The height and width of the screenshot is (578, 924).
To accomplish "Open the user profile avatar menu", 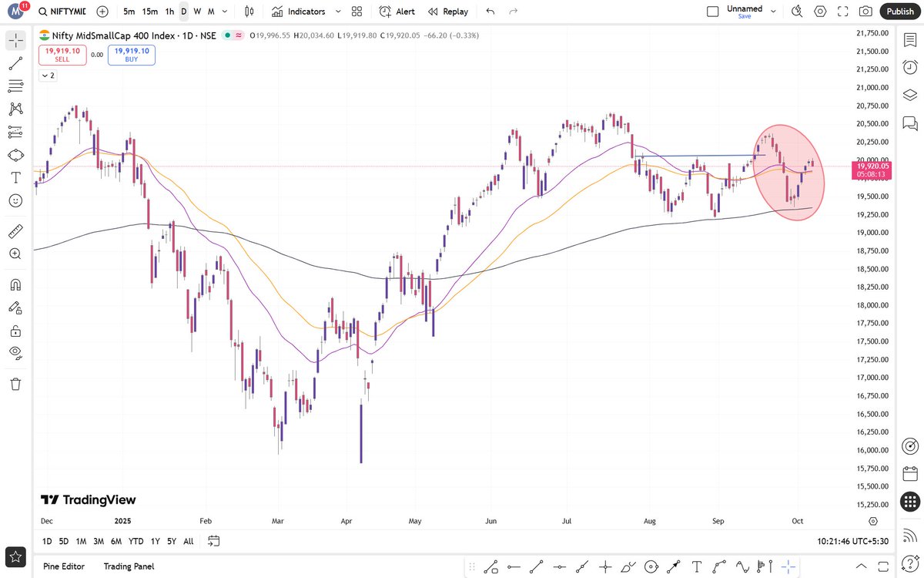I will [16, 12].
